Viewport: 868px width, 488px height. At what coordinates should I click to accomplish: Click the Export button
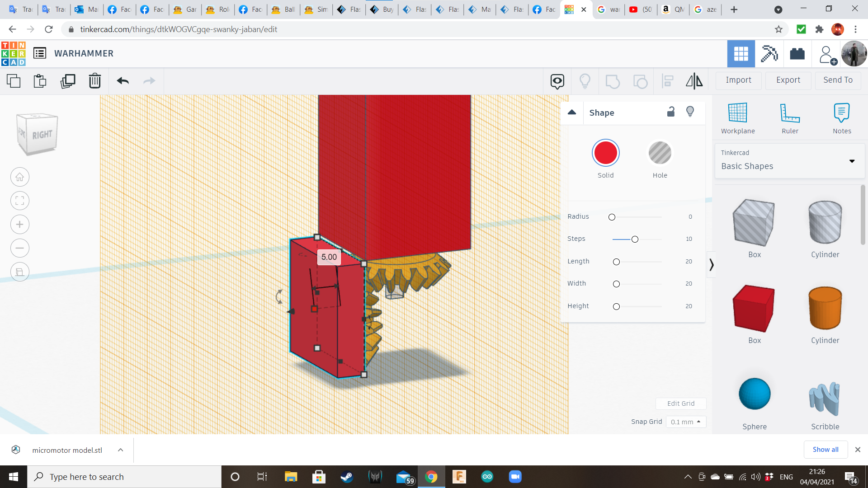click(788, 80)
